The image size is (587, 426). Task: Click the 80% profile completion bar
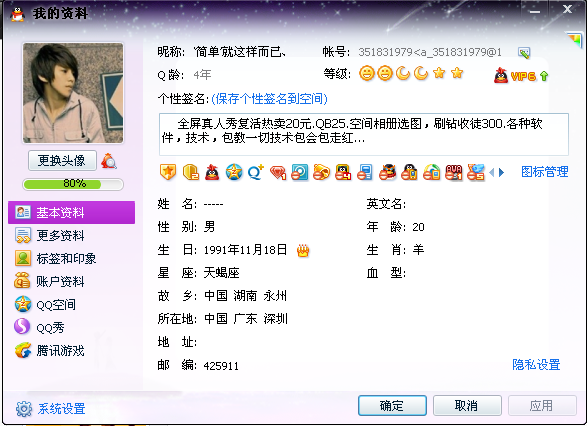73,184
